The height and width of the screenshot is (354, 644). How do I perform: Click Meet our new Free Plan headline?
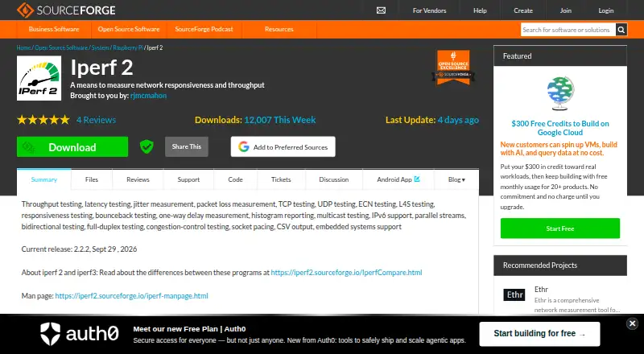189,328
